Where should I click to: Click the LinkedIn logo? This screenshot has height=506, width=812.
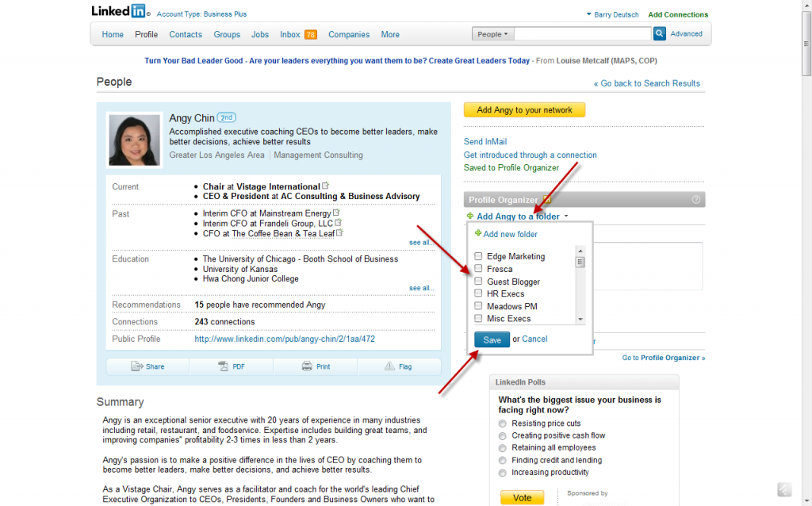coord(119,12)
